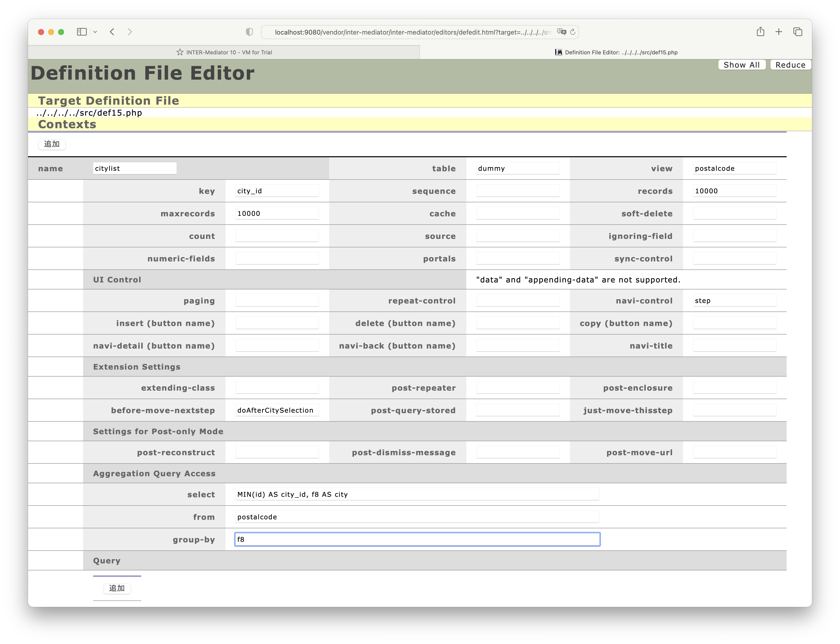Click the empty just-move-thisstep field
Image resolution: width=840 pixels, height=644 pixels.
(x=735, y=410)
